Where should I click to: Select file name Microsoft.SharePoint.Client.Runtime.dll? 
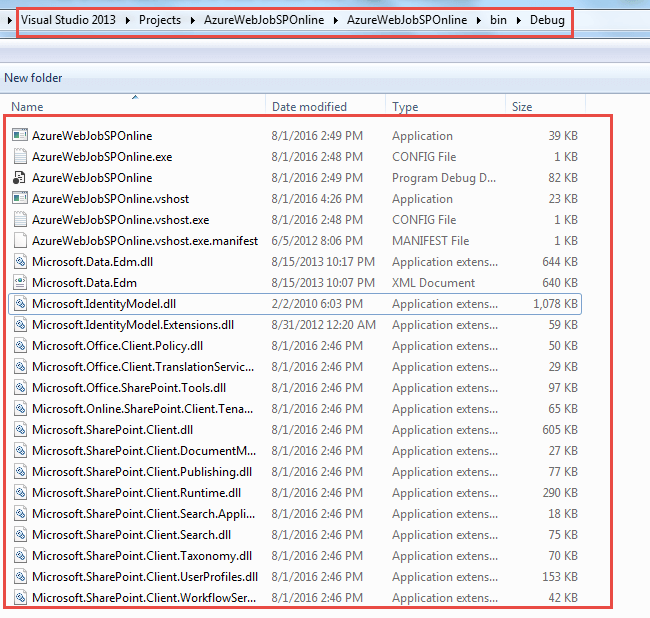tap(136, 493)
